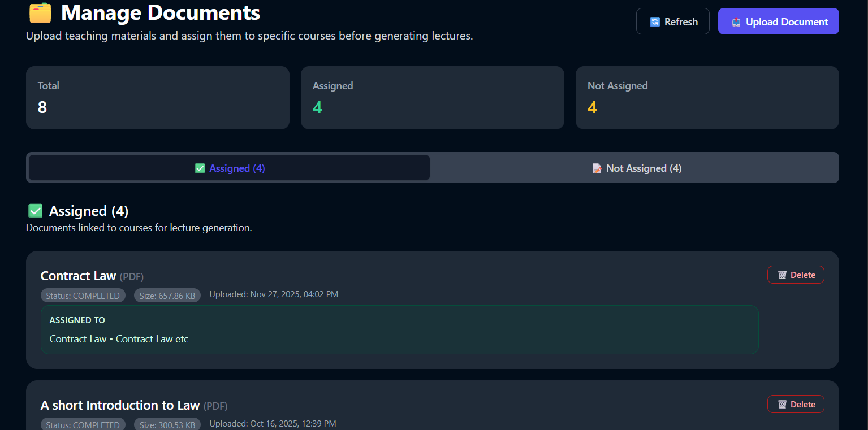868x430 pixels.
Task: Click the trash icon for Contract Law
Action: [x=782, y=275]
